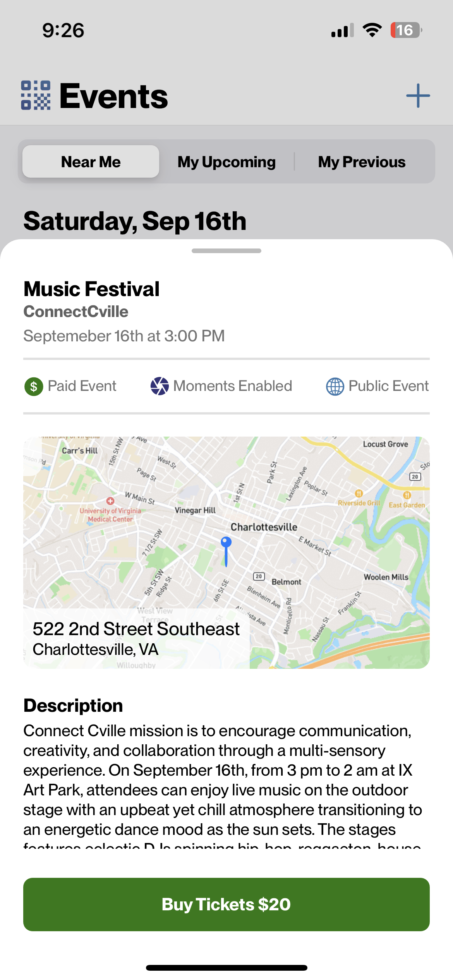This screenshot has width=453, height=980.
Task: Tap Buy Tickets $20 button
Action: point(226,905)
